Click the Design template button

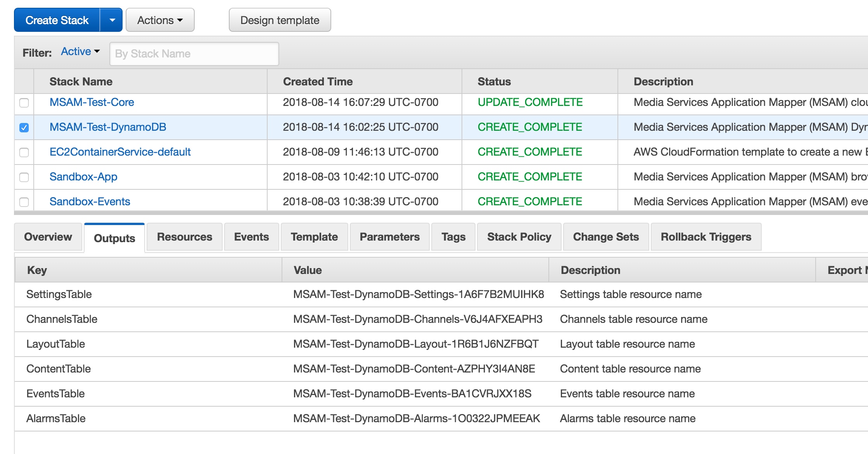point(280,20)
